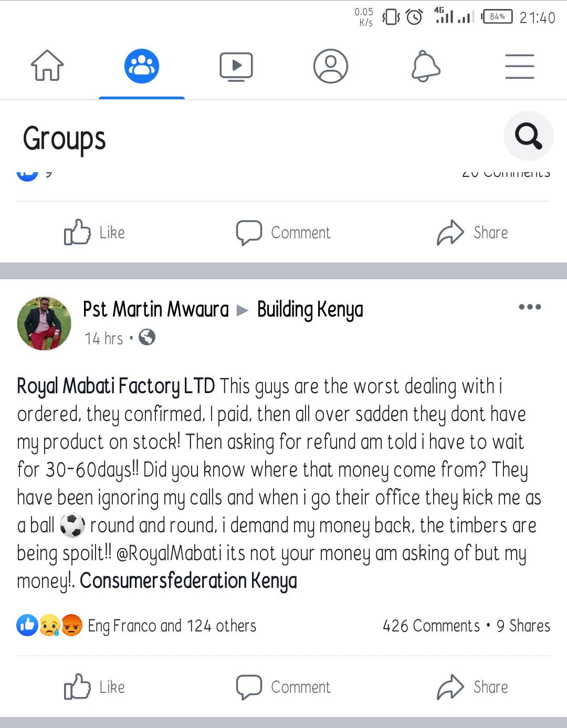Comment on the previous post above
This screenshot has width=567, height=728.
coord(283,233)
